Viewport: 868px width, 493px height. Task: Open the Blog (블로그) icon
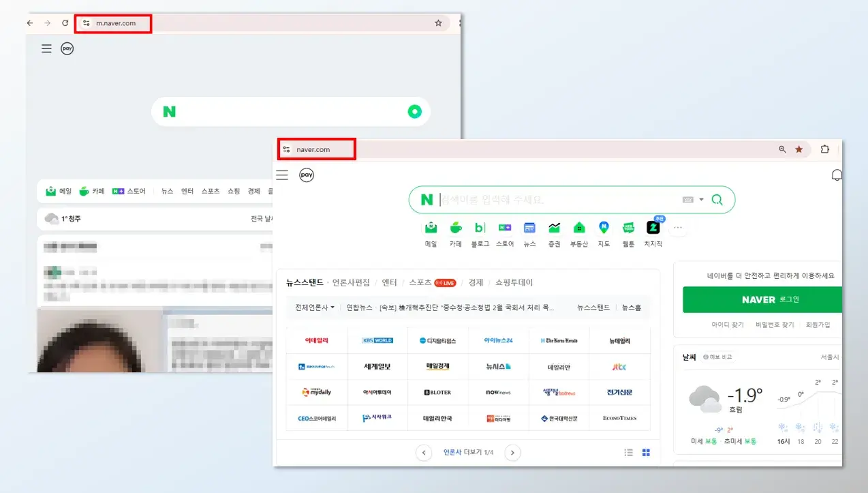point(480,228)
